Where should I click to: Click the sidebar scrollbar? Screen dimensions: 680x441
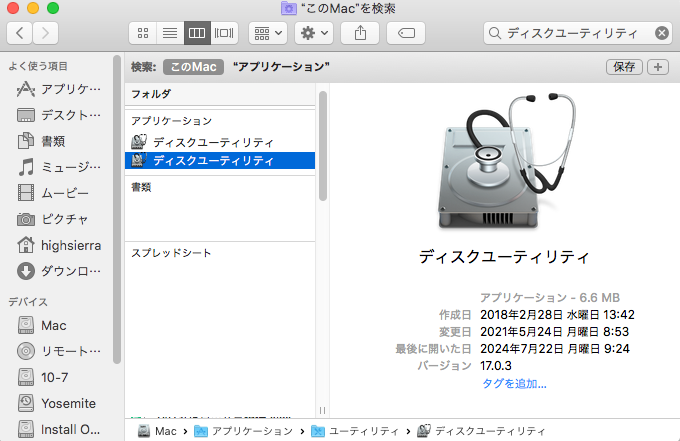click(116, 209)
